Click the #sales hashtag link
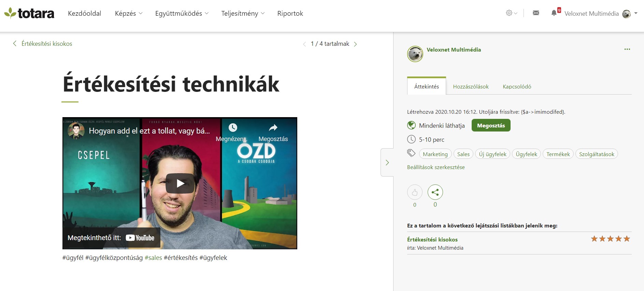644x291 pixels. coord(153,258)
